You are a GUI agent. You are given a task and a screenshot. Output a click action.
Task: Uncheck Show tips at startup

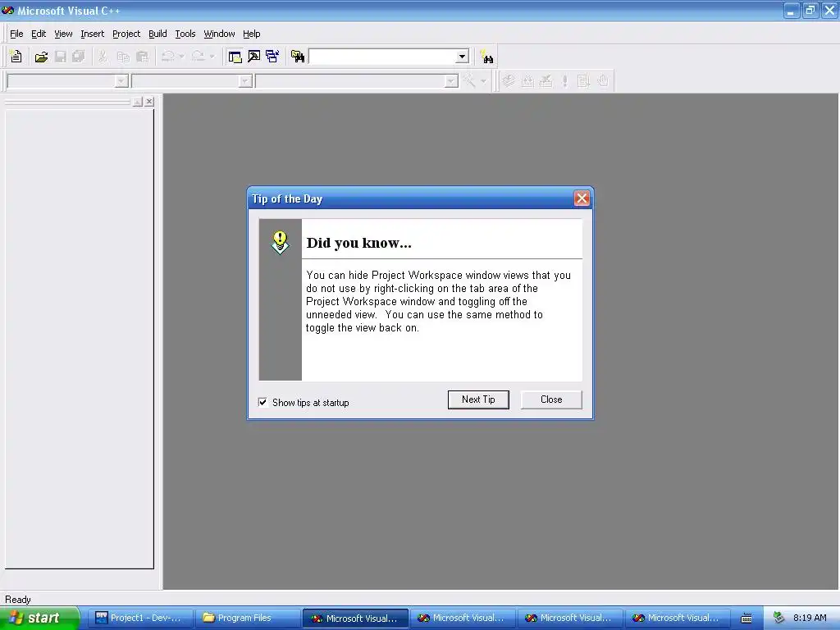tap(262, 402)
